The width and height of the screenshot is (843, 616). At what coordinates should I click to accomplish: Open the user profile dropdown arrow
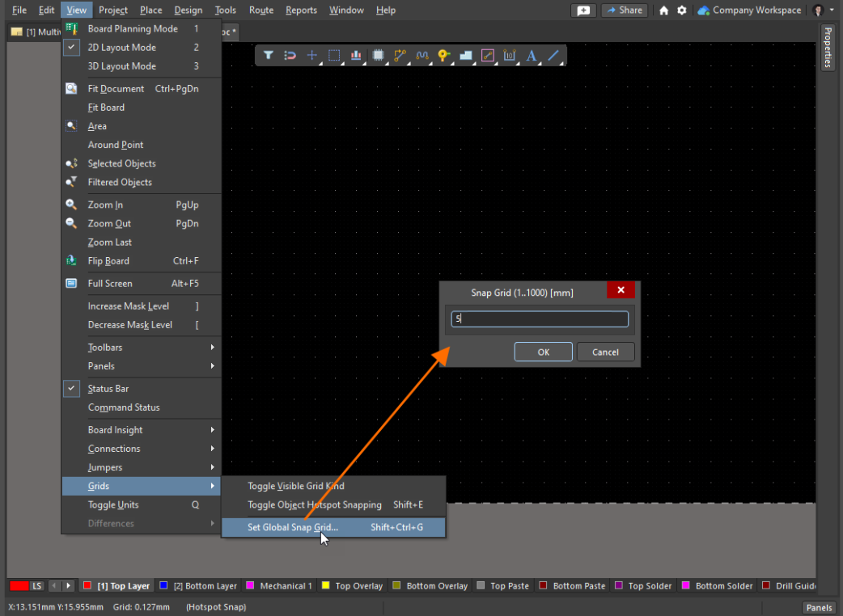coord(832,11)
